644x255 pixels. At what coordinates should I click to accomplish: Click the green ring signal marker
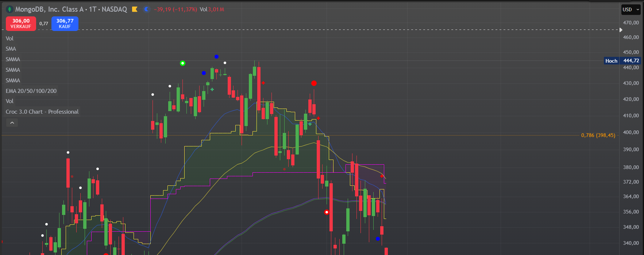tap(183, 63)
